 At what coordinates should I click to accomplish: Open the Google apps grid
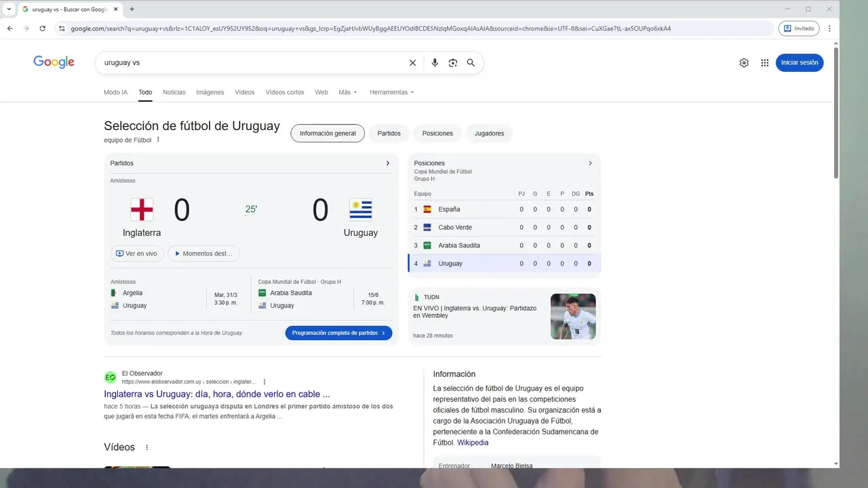[x=765, y=62]
